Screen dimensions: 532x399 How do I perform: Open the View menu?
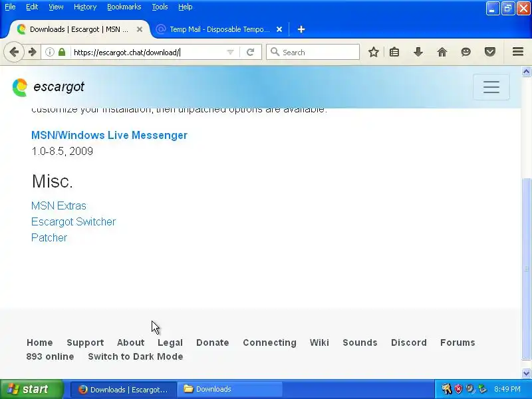(x=56, y=7)
